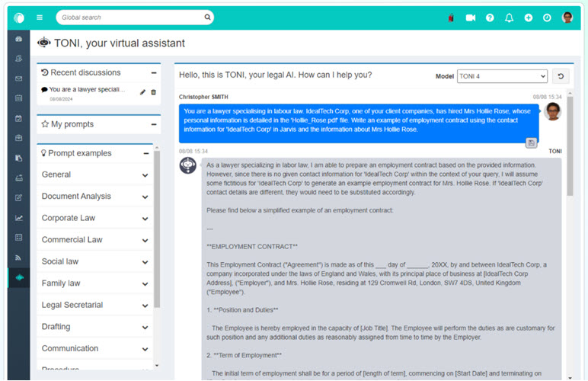The height and width of the screenshot is (381, 588).
Task: Expand the Document Analysis category
Action: point(95,197)
